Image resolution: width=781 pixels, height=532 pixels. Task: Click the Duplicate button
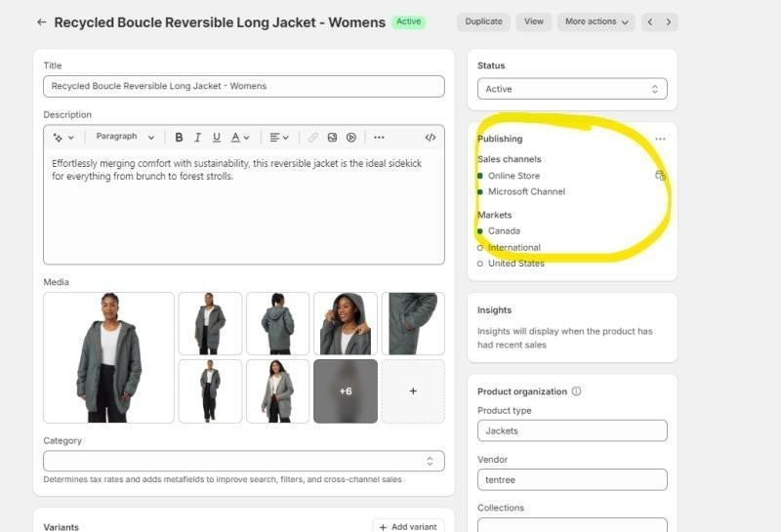(483, 21)
